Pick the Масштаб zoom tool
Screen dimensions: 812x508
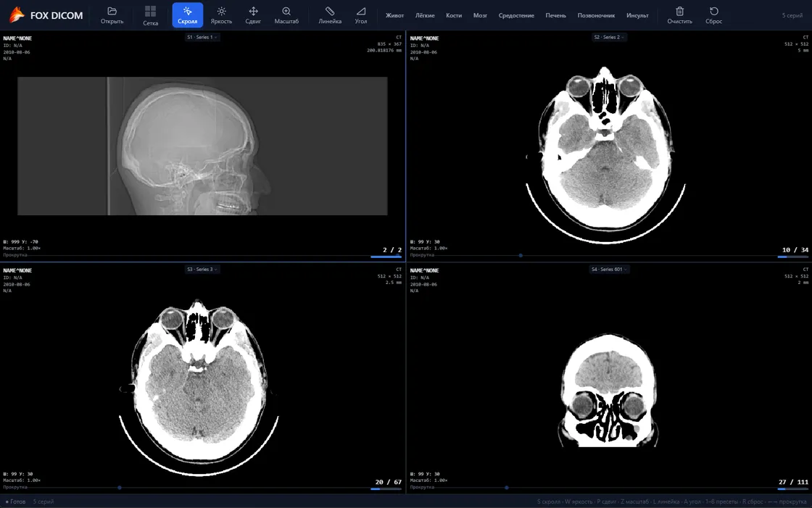(x=286, y=15)
